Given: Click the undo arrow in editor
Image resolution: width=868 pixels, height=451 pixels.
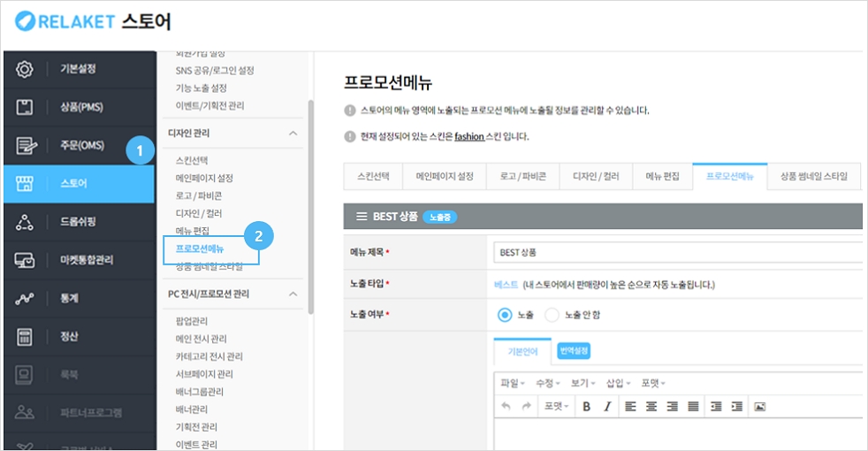Looking at the screenshot, I should (506, 407).
